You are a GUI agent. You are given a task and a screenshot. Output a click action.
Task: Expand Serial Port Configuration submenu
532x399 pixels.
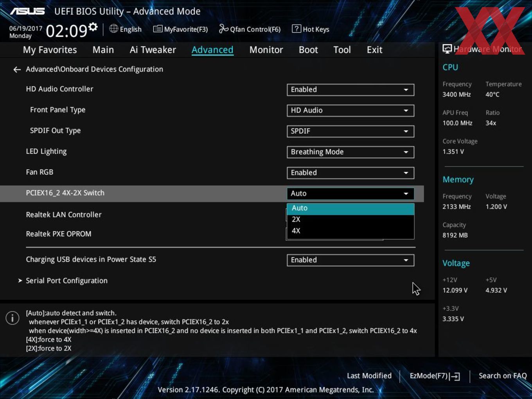click(x=66, y=281)
